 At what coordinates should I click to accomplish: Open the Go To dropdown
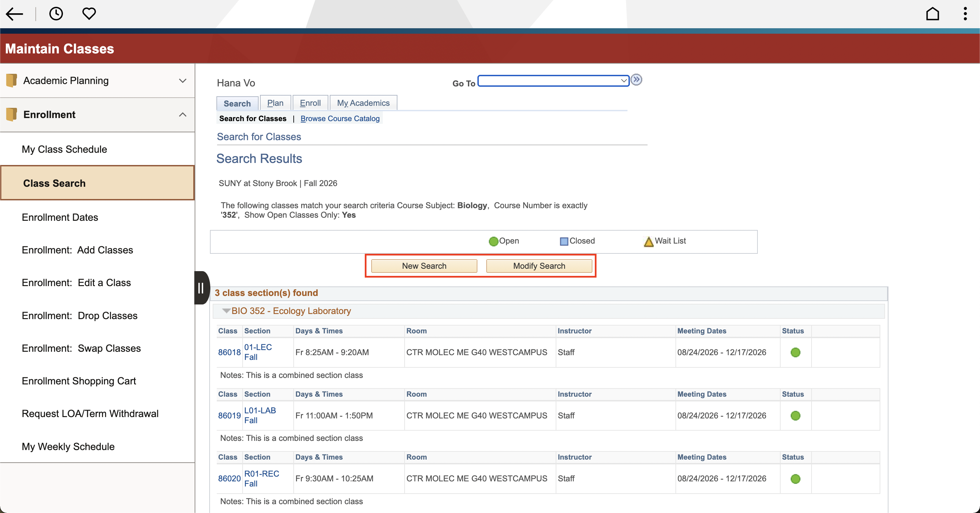pos(553,81)
